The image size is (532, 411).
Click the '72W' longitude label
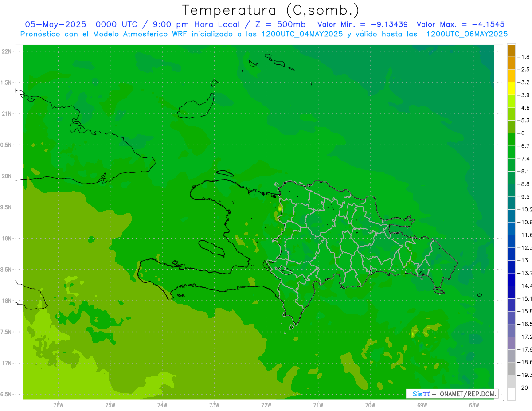coord(266,405)
